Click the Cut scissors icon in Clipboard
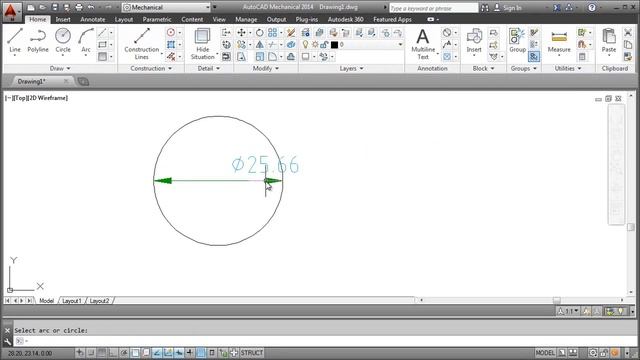This screenshot has height=360, width=640. [628, 32]
